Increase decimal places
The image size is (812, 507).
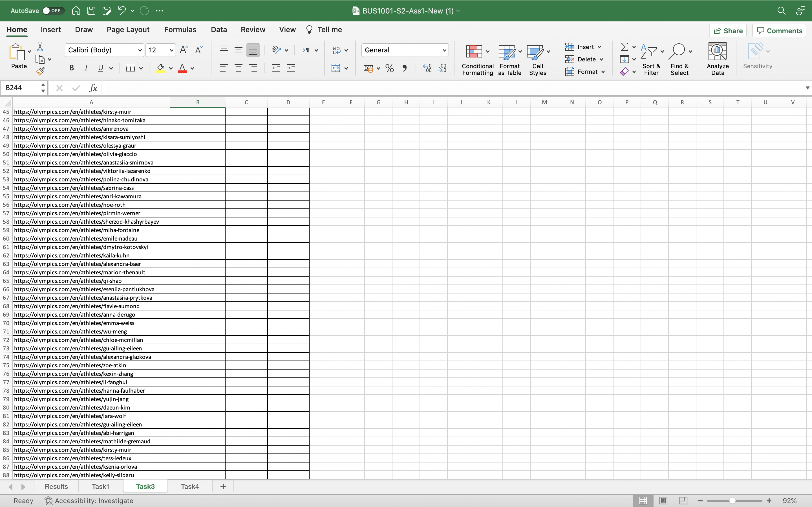pos(427,68)
